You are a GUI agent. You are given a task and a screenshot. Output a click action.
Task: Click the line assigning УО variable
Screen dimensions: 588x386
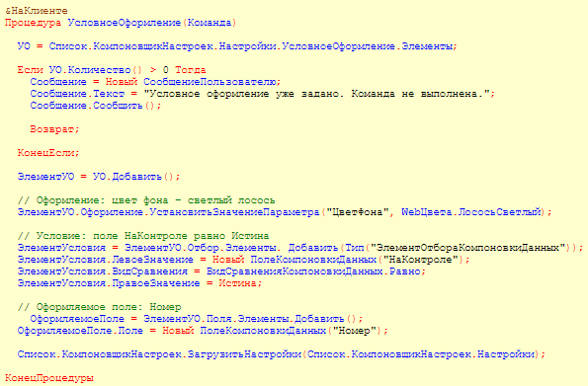click(237, 46)
